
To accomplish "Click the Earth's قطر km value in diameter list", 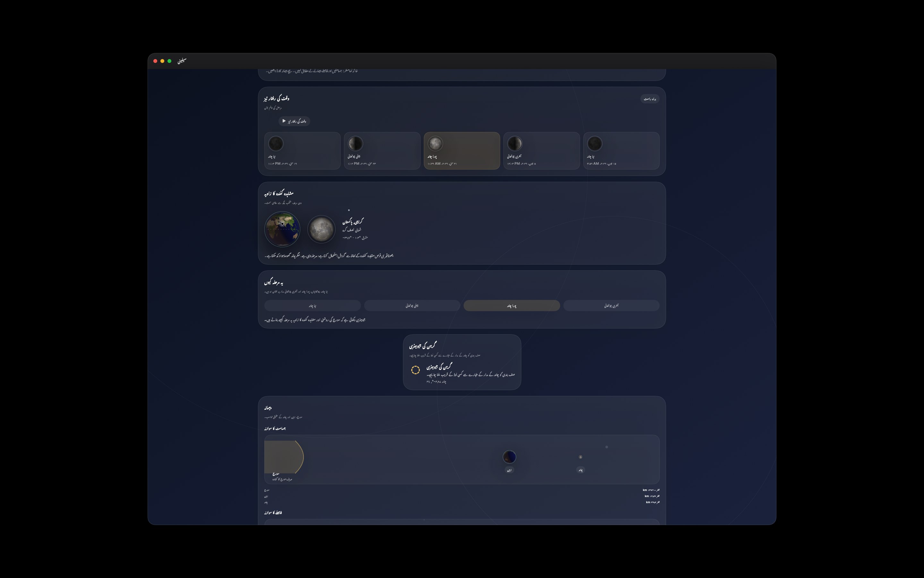I will point(652,496).
